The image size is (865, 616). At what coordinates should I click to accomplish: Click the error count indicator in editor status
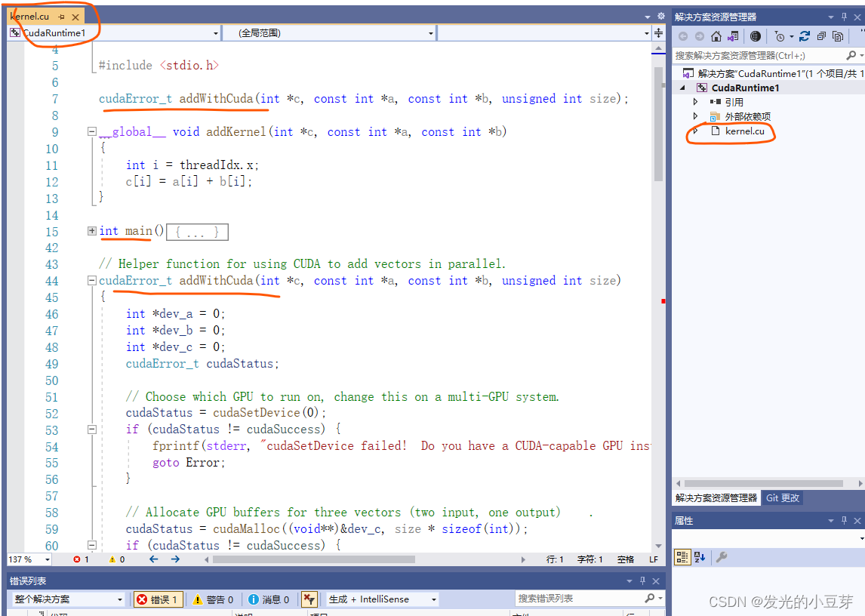[x=81, y=559]
